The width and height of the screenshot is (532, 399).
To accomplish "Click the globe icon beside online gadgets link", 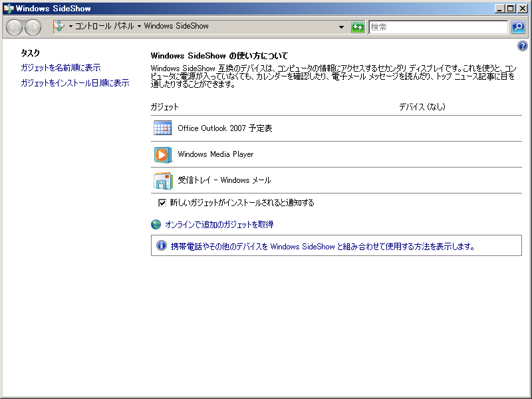I will (x=156, y=224).
